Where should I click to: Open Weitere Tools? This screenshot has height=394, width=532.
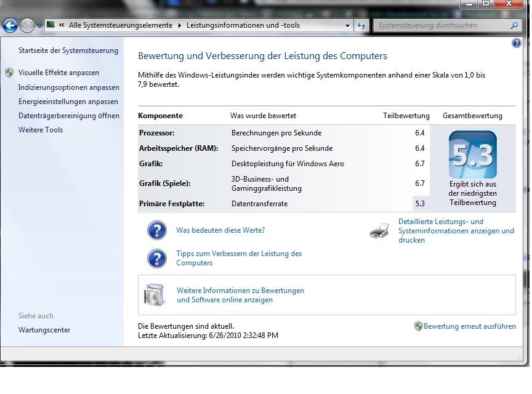[x=41, y=130]
